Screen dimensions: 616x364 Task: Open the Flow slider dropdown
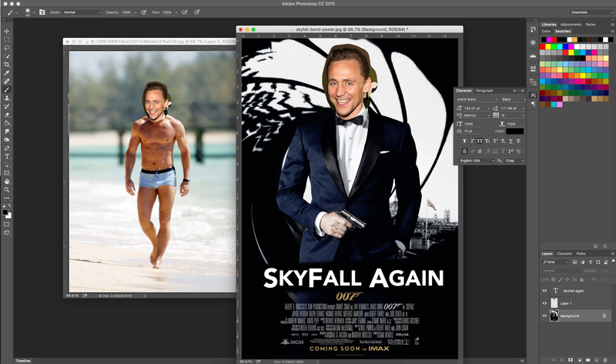click(176, 12)
